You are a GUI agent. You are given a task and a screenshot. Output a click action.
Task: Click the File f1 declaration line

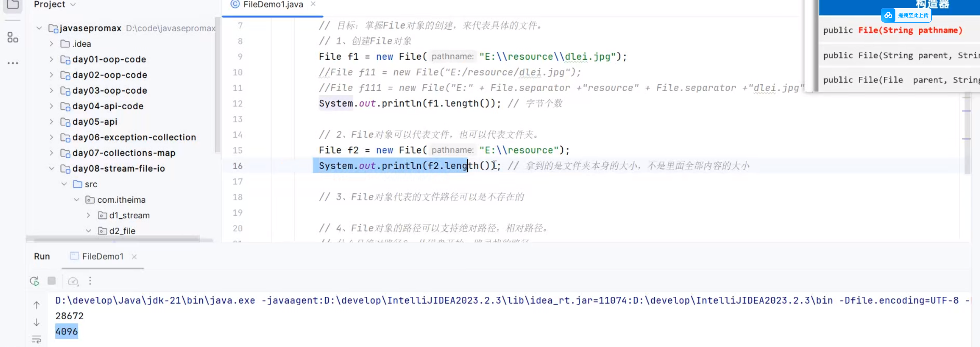click(473, 57)
